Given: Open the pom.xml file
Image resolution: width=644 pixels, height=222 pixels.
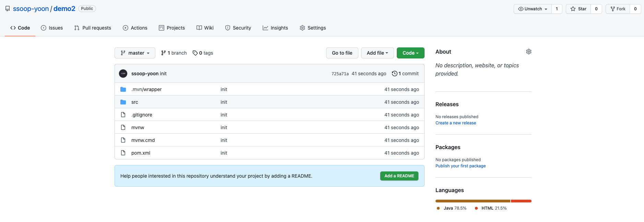Looking at the screenshot, I should click(141, 153).
